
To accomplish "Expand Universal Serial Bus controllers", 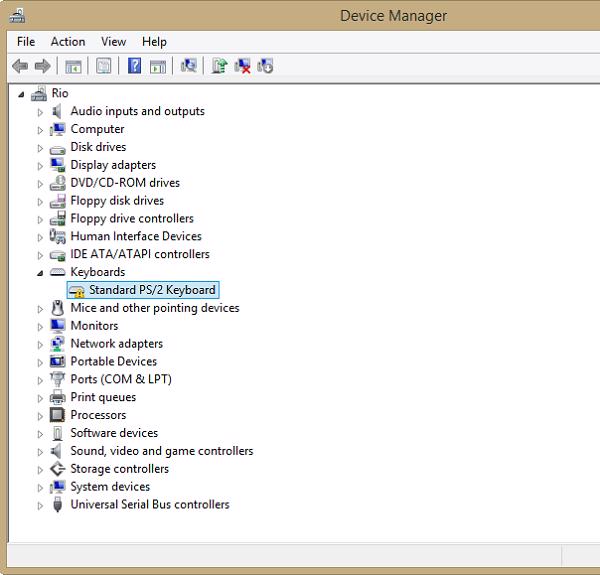I will (x=40, y=506).
